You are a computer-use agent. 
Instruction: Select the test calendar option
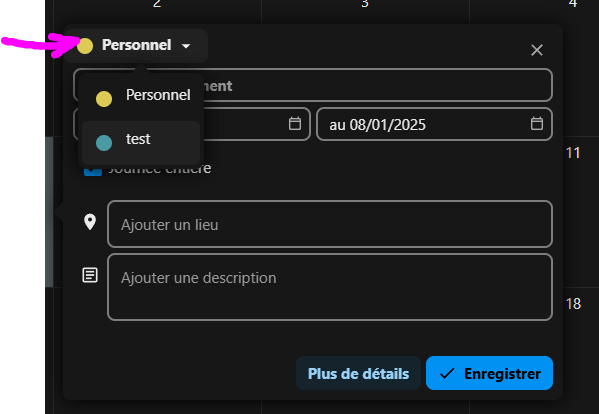pos(141,142)
